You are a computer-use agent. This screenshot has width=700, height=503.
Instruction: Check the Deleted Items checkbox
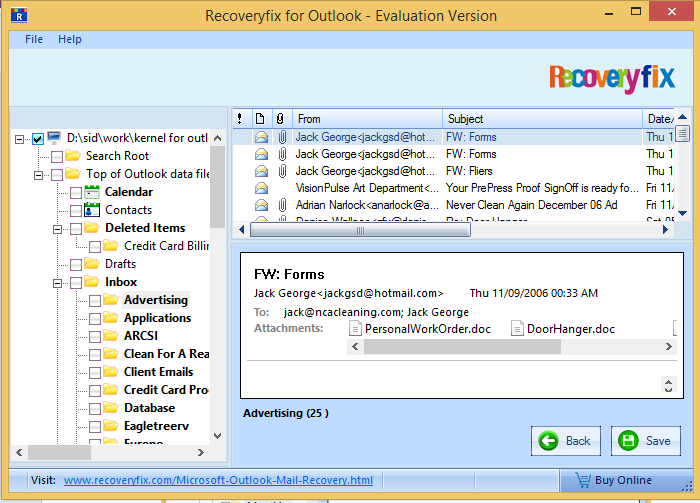[x=76, y=229]
